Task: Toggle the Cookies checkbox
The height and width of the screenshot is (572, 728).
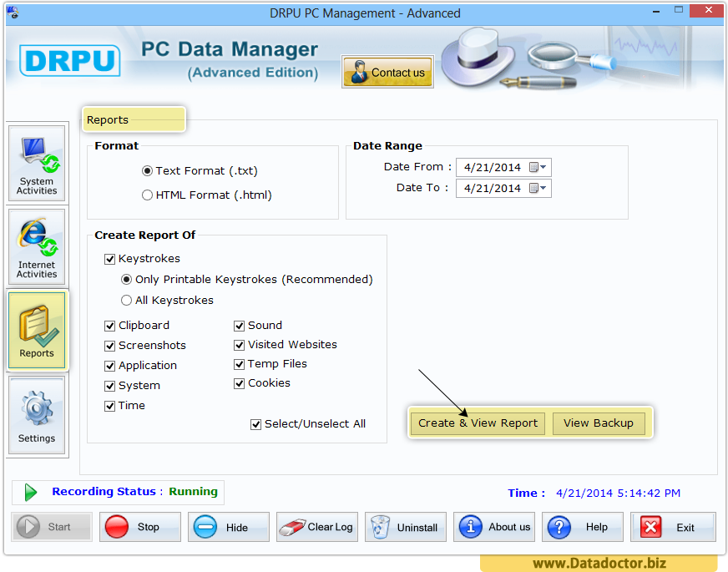Action: 239,383
